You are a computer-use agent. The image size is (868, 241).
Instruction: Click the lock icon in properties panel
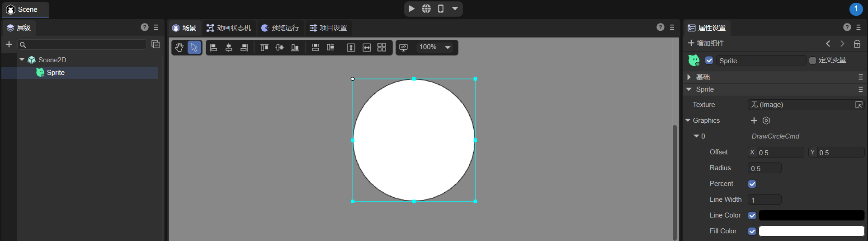(x=857, y=44)
